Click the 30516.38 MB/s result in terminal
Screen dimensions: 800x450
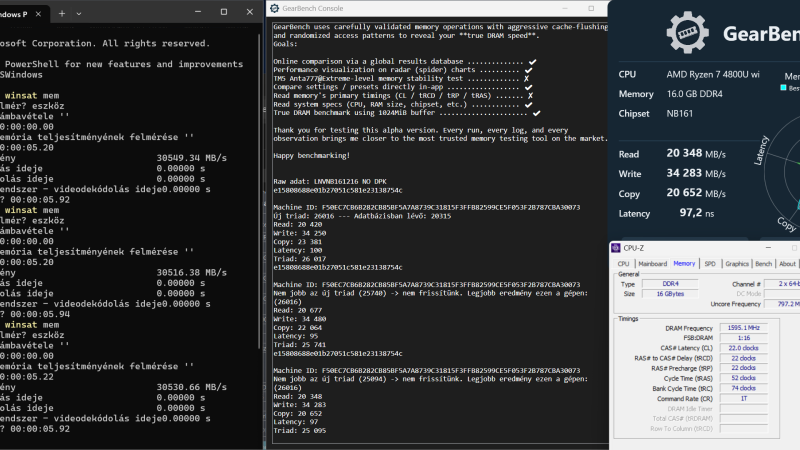click(x=191, y=272)
